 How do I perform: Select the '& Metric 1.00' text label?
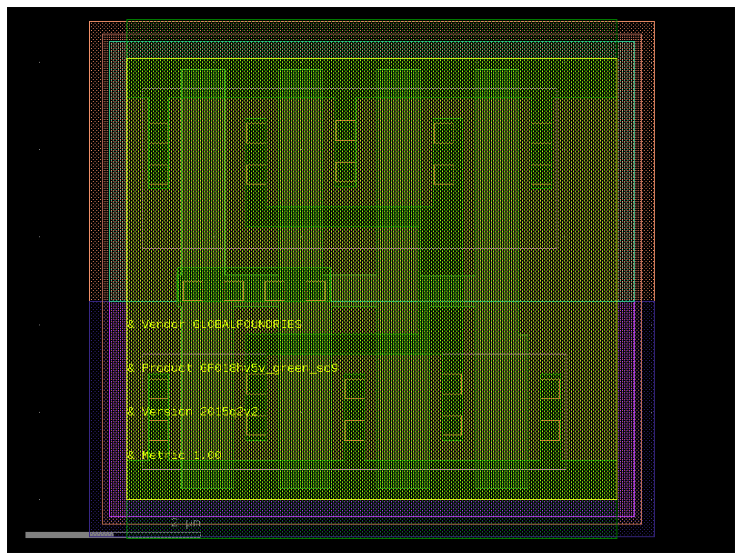[174, 455]
